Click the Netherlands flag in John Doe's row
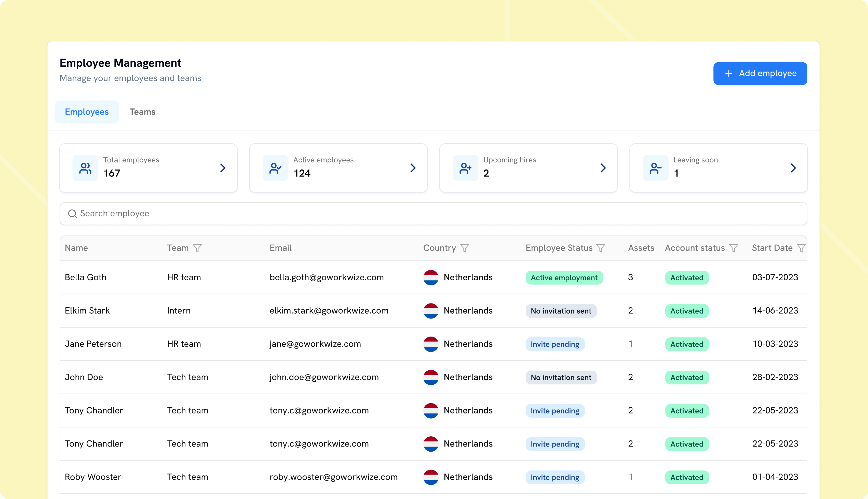The height and width of the screenshot is (499, 868). point(431,377)
